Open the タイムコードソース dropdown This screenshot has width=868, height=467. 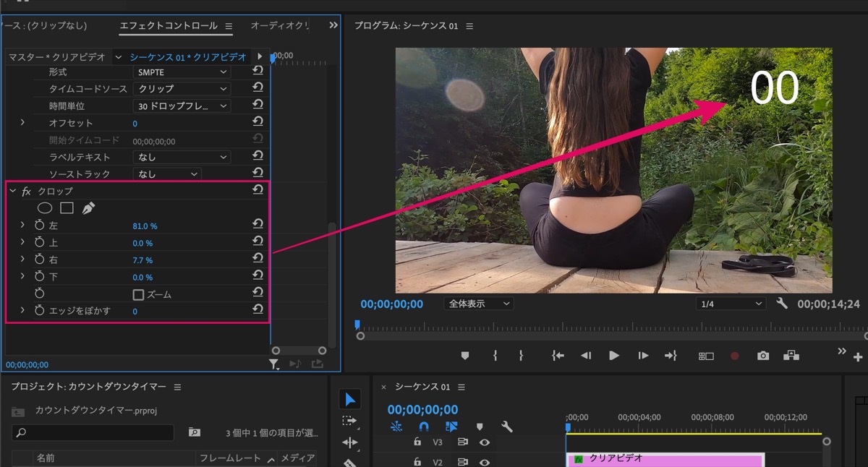[x=182, y=89]
